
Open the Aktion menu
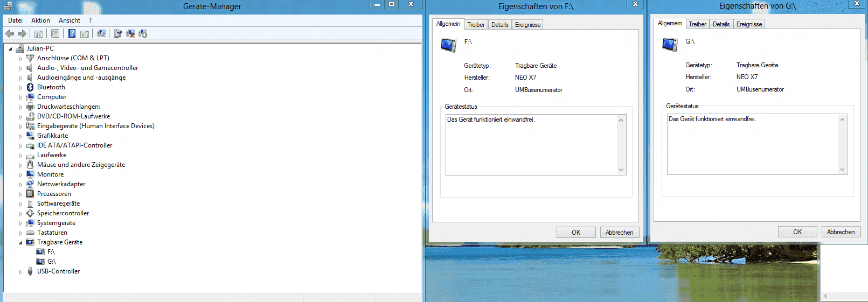pos(40,20)
